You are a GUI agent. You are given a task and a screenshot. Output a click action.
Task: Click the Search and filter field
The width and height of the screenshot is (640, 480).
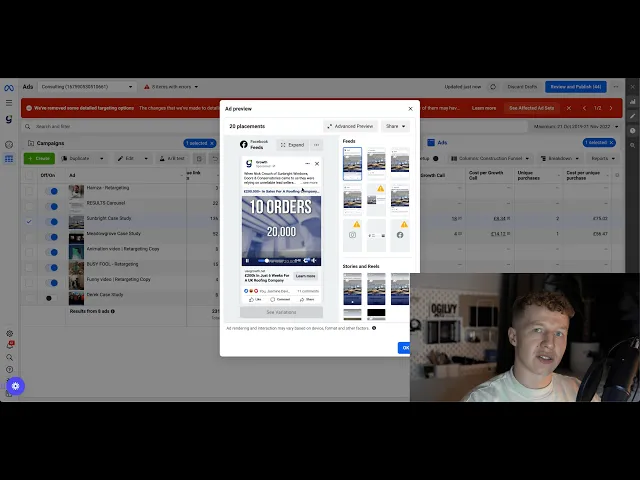(x=273, y=127)
